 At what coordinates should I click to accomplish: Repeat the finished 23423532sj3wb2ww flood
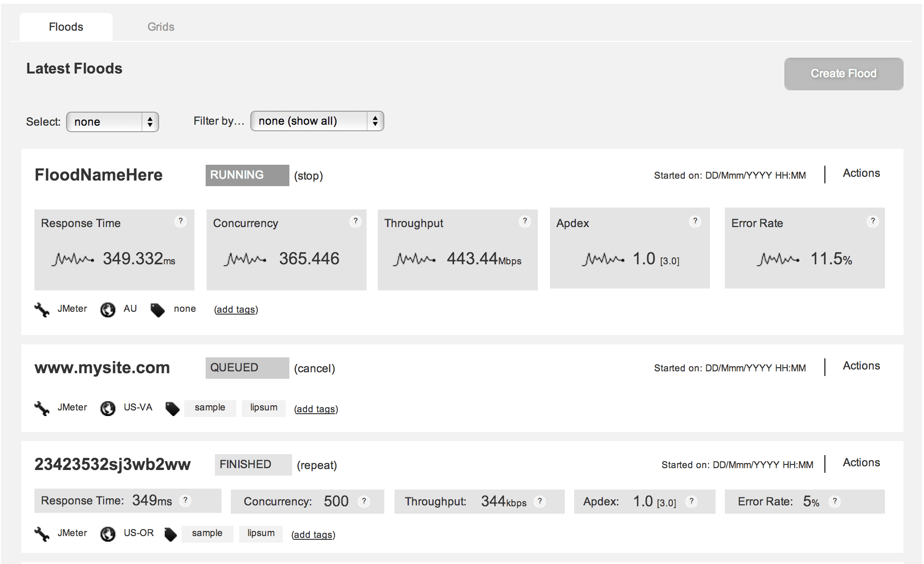[x=317, y=465]
